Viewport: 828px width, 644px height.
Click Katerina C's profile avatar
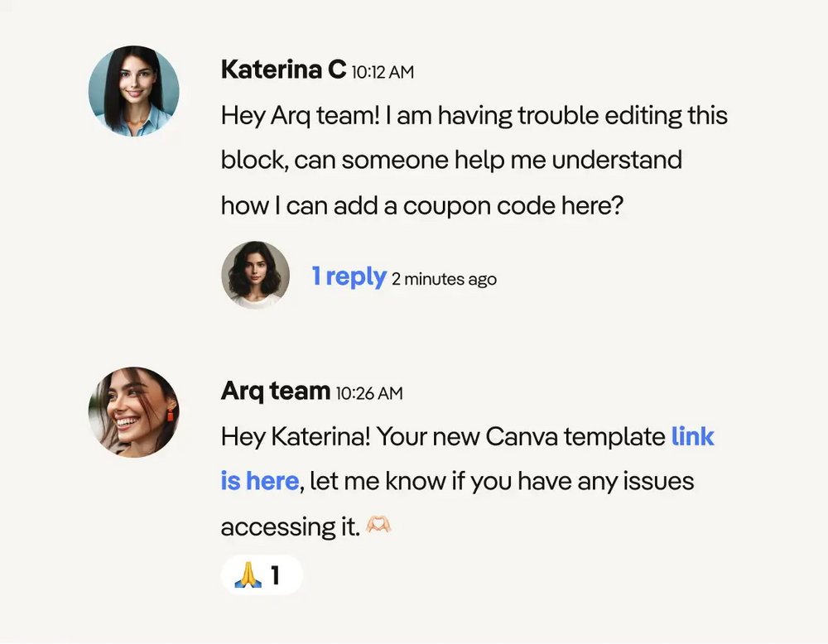133,91
